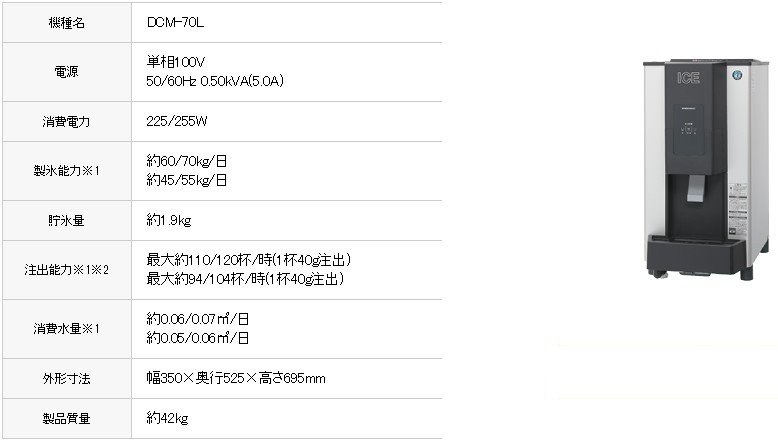Image resolution: width=778 pixels, height=441 pixels.
Task: Select the 機種名 header cell
Action: coord(67,22)
